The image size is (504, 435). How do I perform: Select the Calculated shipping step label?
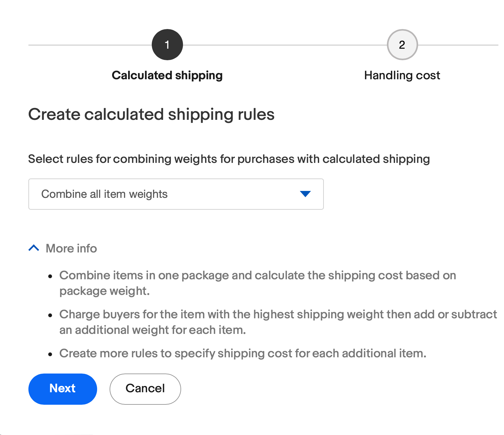(167, 75)
